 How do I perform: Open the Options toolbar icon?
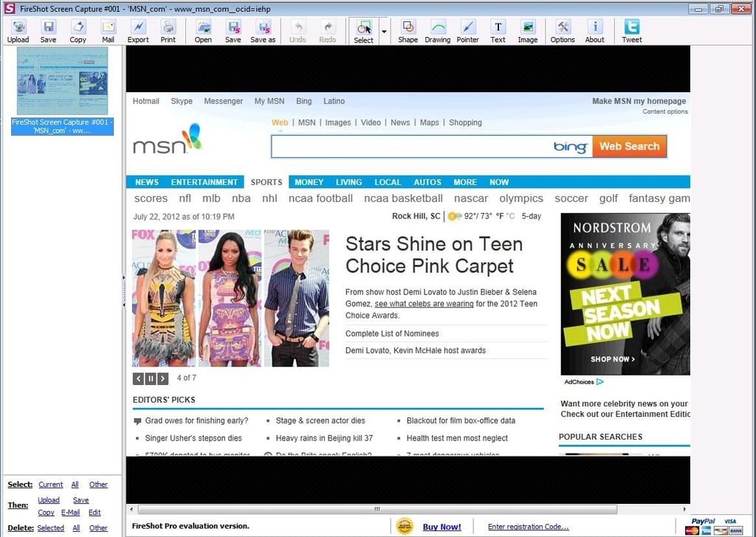563,32
